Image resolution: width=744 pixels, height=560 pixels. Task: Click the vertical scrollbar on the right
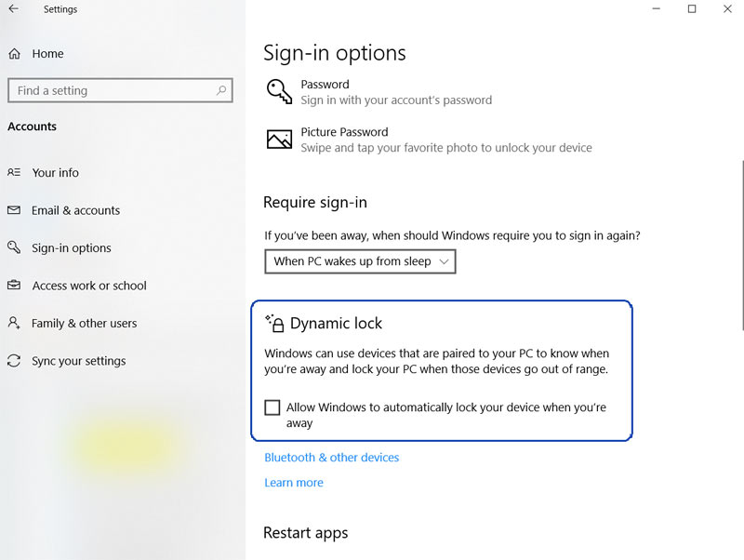[x=741, y=242]
